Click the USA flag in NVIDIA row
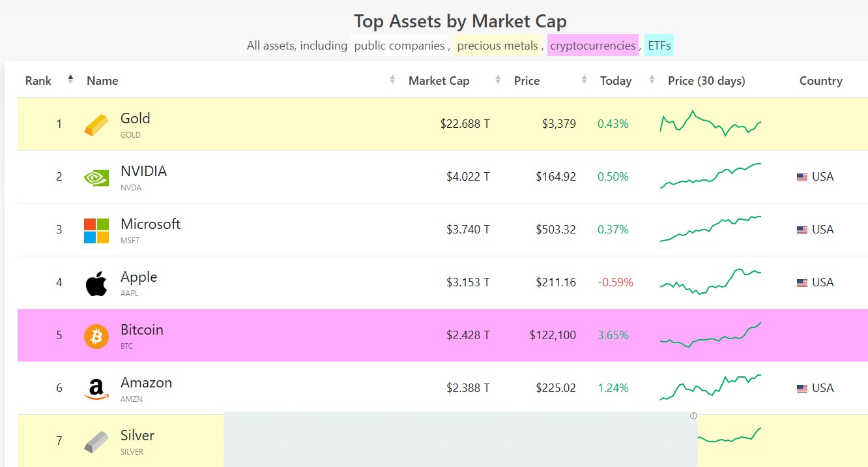The height and width of the screenshot is (467, 868). click(x=802, y=177)
